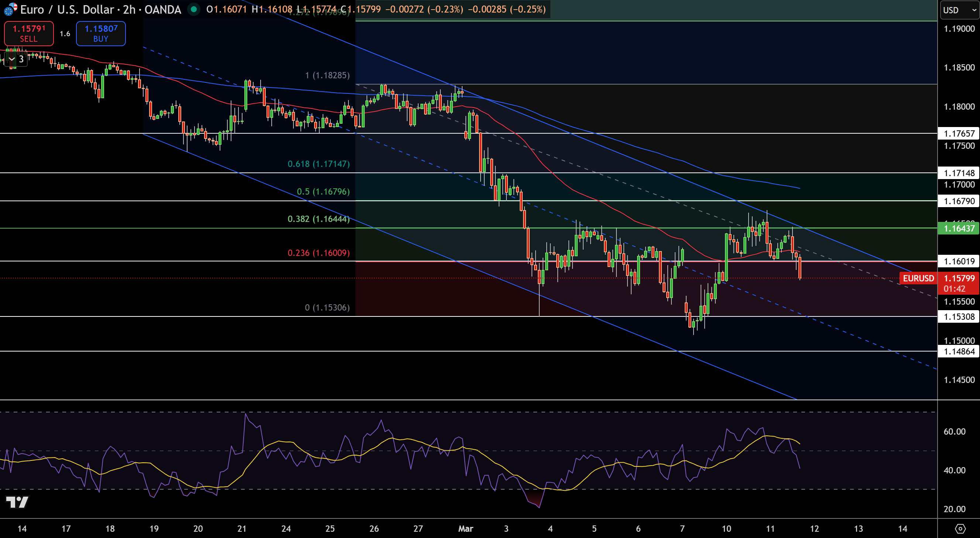The height and width of the screenshot is (538, 980).
Task: Click Fibonacci label 0.5 (1.16796)
Action: (323, 191)
